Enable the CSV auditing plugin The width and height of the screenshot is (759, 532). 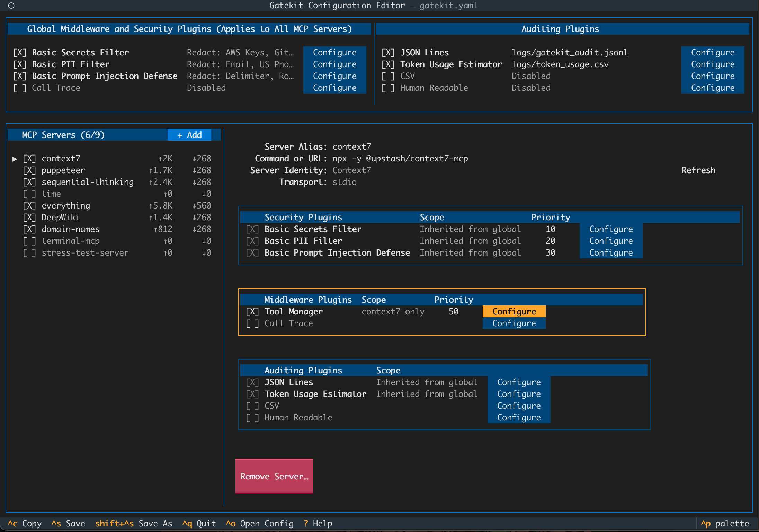[x=388, y=76]
